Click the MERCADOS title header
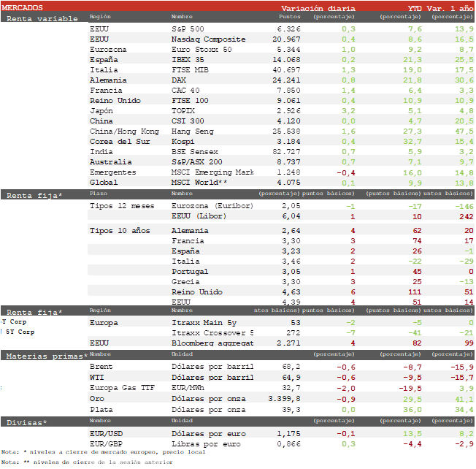Image resolution: width=476 pixels, height=469 pixels. [23, 7]
